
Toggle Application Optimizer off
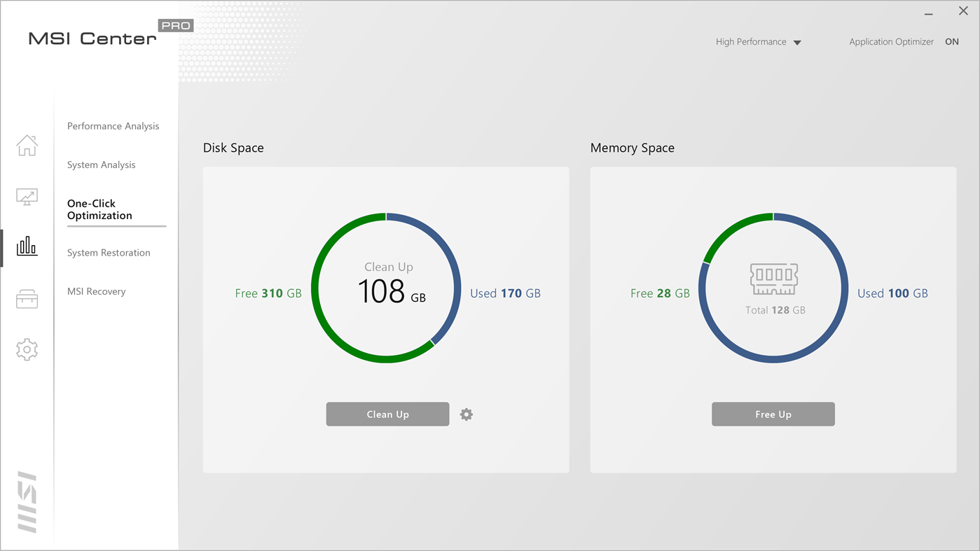click(x=951, y=41)
